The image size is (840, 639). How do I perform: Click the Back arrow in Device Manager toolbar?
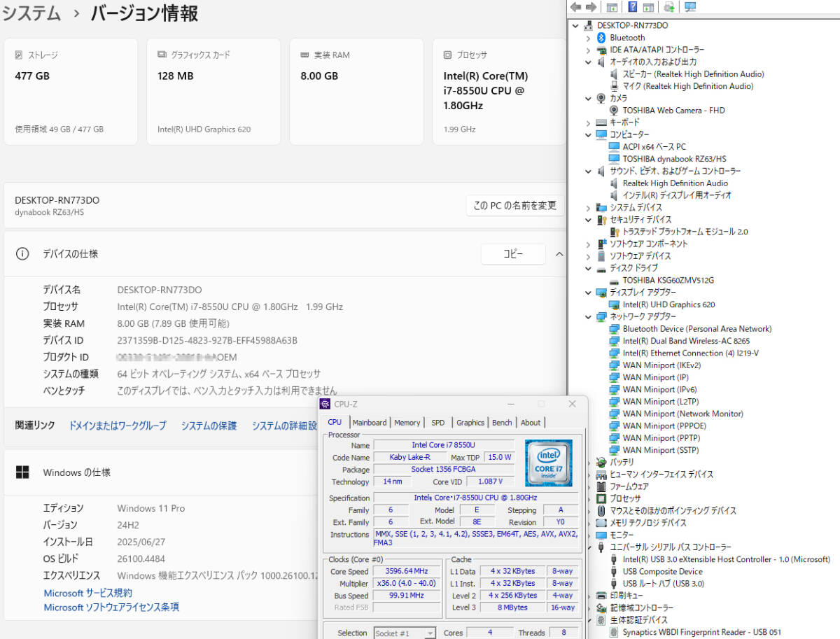point(575,7)
